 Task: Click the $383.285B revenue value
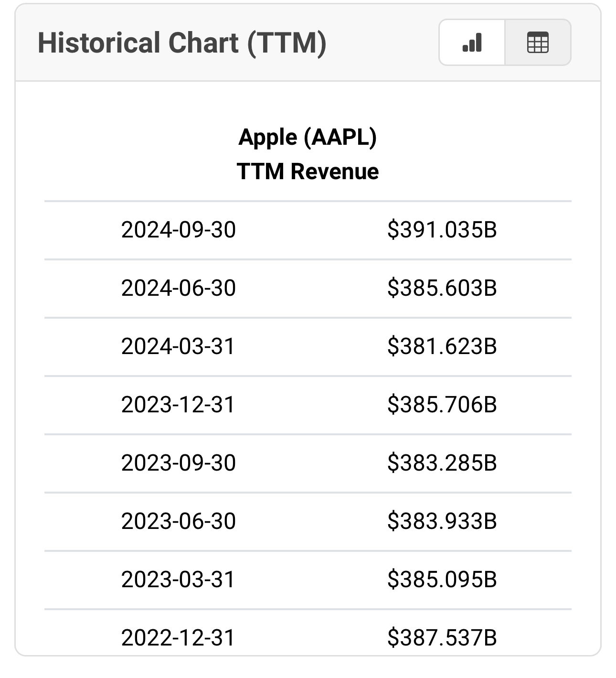[442, 463]
